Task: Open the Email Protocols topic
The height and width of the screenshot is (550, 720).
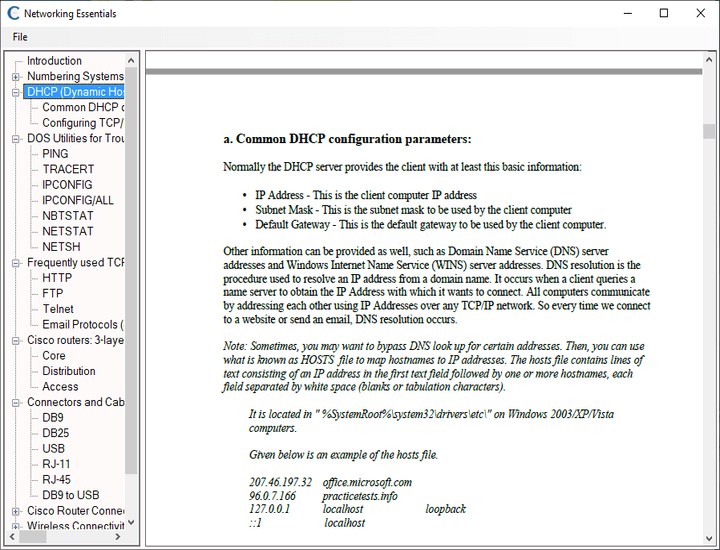Action: pos(83,325)
